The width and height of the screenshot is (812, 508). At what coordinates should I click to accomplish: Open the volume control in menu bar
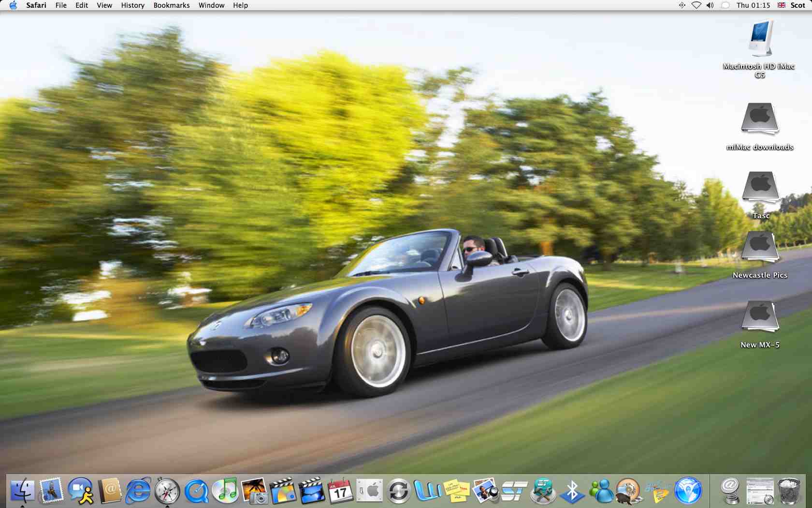pyautogui.click(x=710, y=5)
